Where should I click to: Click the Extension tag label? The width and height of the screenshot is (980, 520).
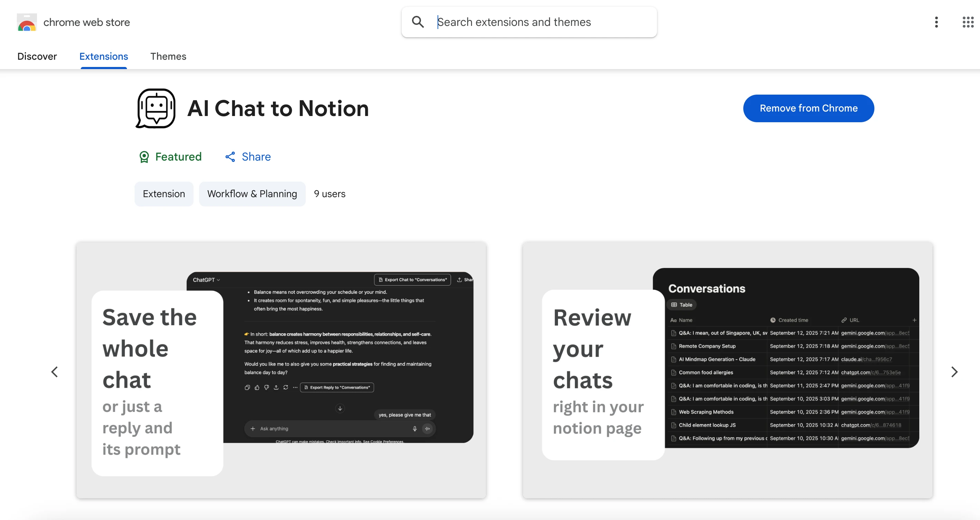coord(164,194)
